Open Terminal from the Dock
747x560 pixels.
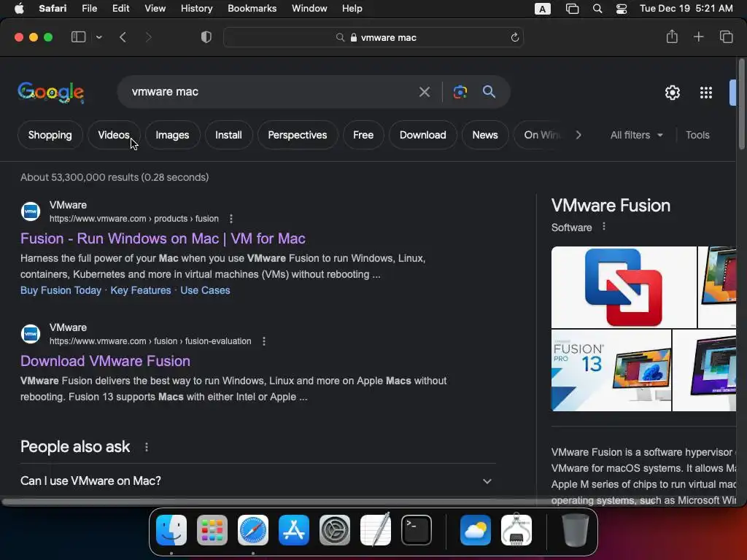pyautogui.click(x=417, y=530)
